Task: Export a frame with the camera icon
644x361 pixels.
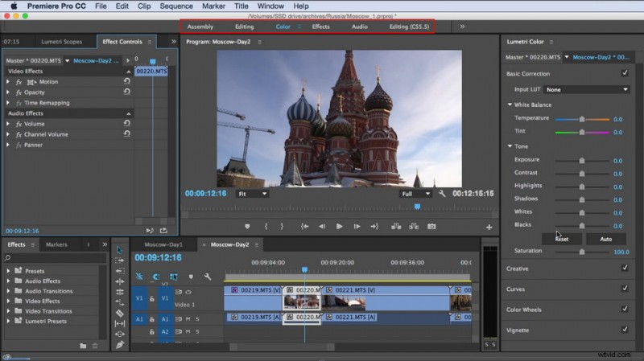Action: pyautogui.click(x=431, y=227)
